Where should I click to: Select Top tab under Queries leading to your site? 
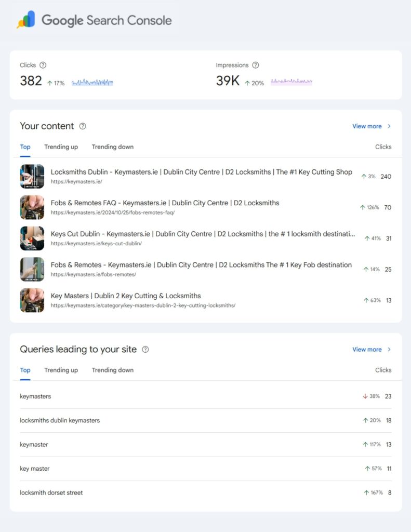pyautogui.click(x=25, y=370)
